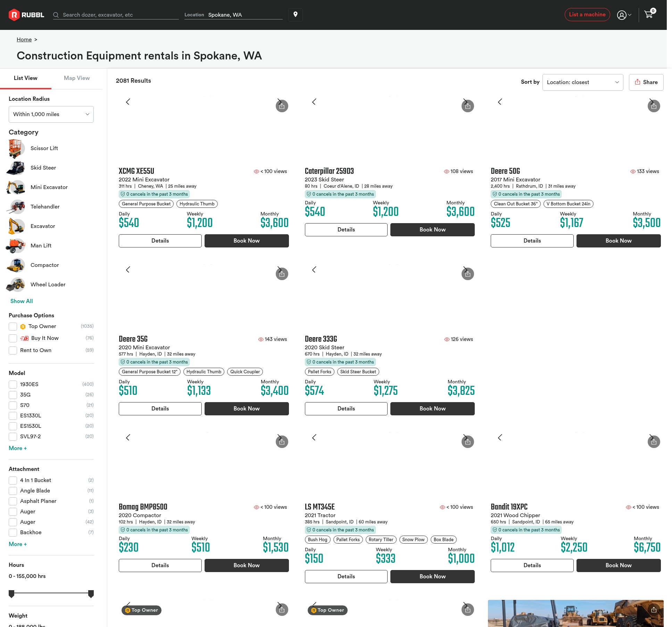Image resolution: width=672 pixels, height=627 pixels.
Task: Share the LS MT345E listing
Action: click(x=468, y=442)
